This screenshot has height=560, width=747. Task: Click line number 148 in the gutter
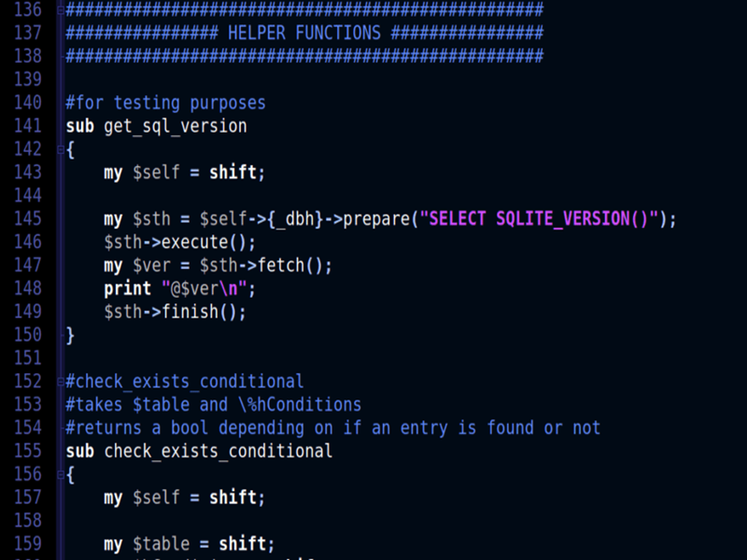(x=28, y=288)
